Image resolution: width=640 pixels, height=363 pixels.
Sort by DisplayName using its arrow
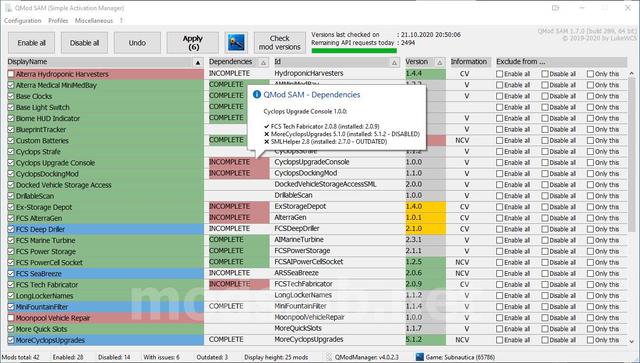pyautogui.click(x=198, y=62)
